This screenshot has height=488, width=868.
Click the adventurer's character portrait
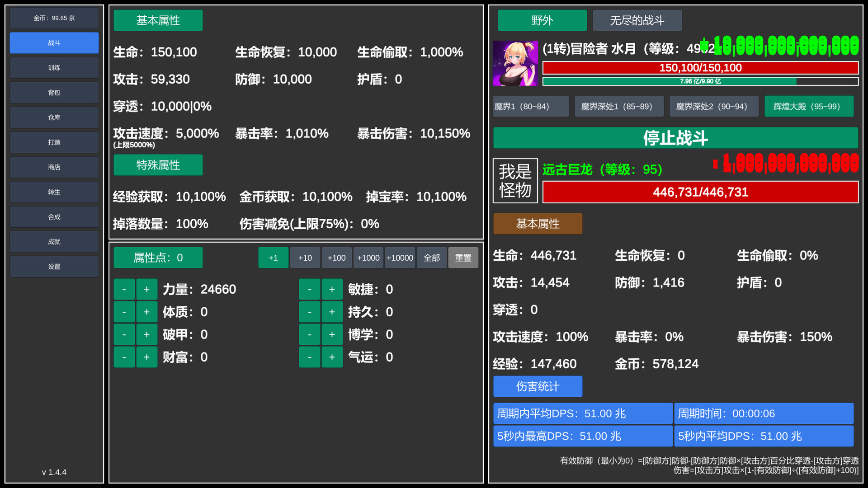coord(515,62)
